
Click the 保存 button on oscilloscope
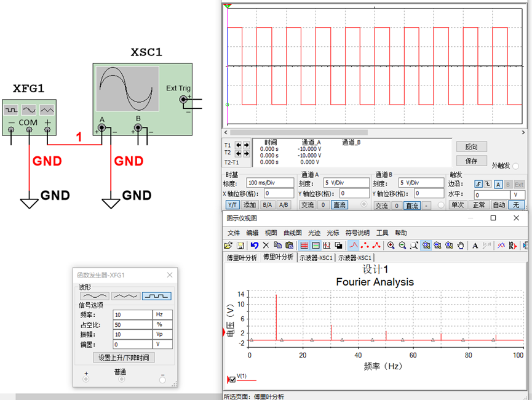[x=472, y=161]
